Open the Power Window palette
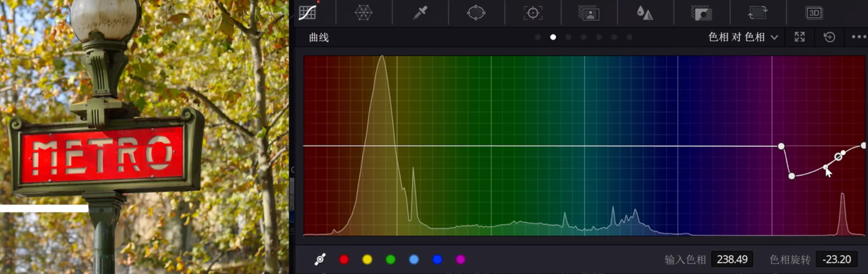The width and height of the screenshot is (868, 274). pos(476,13)
